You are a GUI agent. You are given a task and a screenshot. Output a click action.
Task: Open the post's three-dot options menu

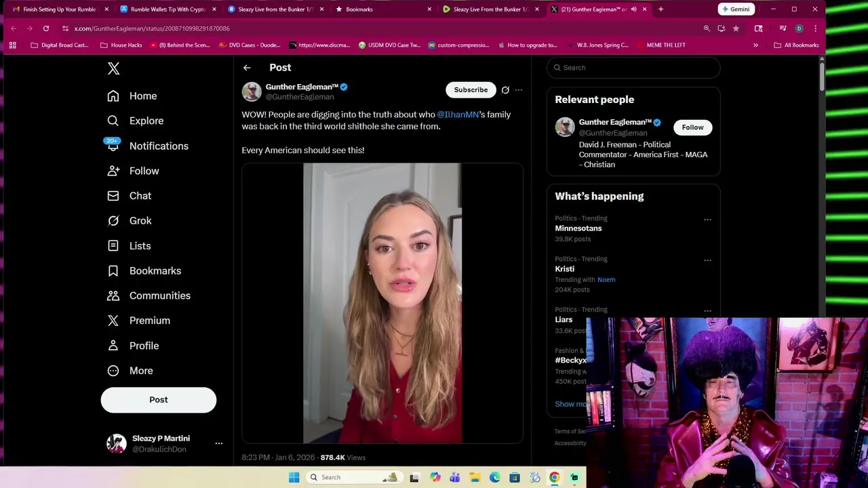(519, 89)
